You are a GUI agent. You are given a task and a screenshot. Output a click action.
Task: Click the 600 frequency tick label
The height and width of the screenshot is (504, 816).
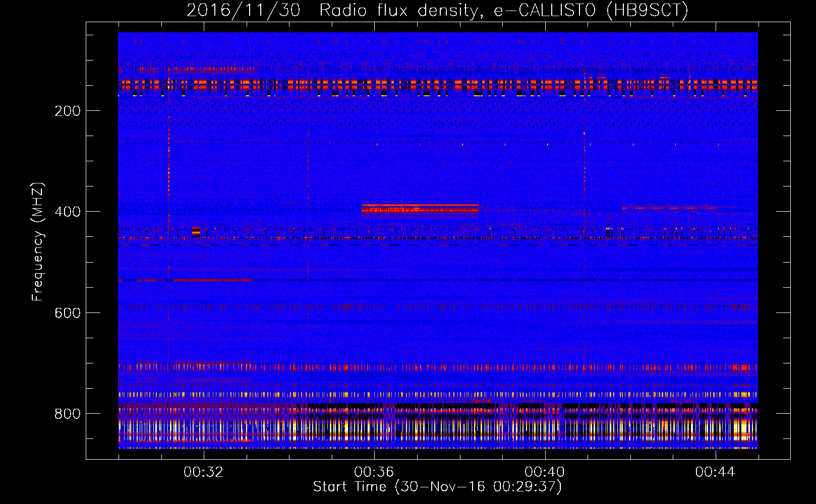[68, 312]
